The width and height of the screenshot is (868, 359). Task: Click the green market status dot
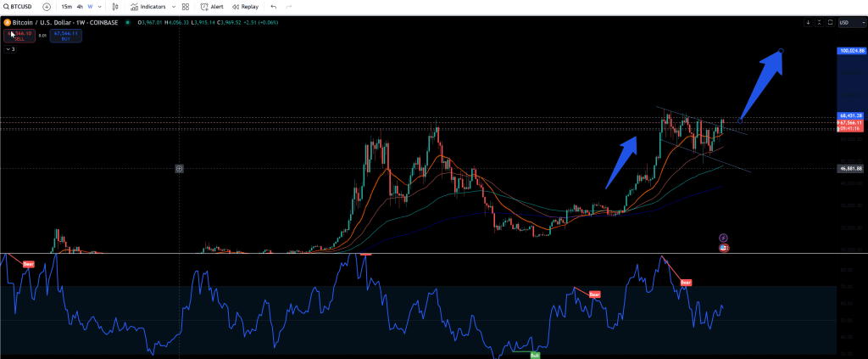[x=128, y=23]
